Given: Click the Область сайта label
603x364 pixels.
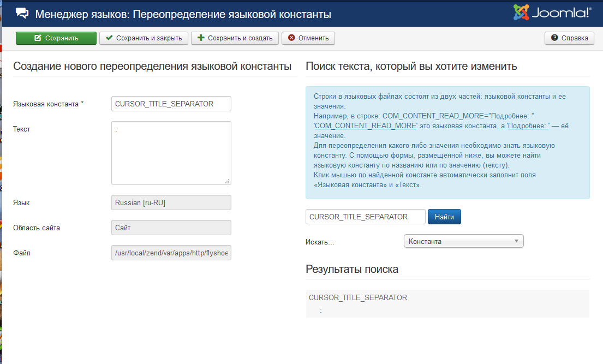Looking at the screenshot, I should (x=37, y=228).
